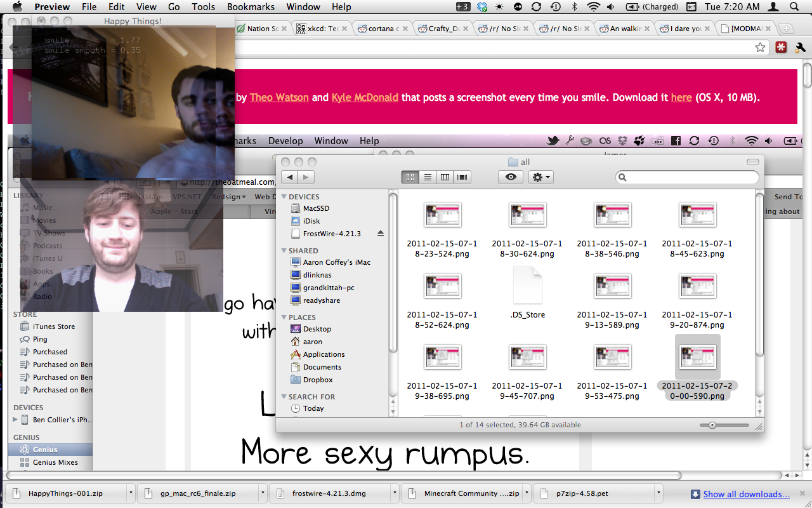Click the Quick Look eye button
Image resolution: width=812 pixels, height=508 pixels.
coord(511,177)
